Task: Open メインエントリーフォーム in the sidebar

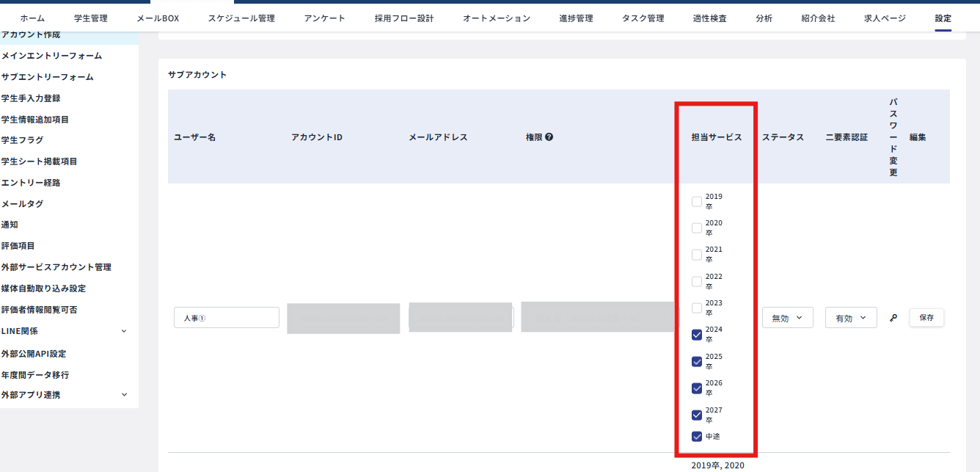Action: tap(51, 56)
